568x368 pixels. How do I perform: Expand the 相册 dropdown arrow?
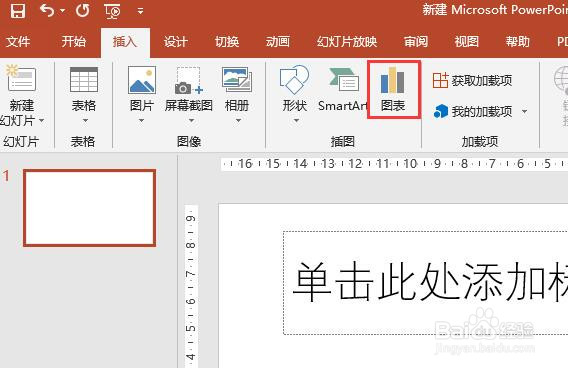coord(238,120)
